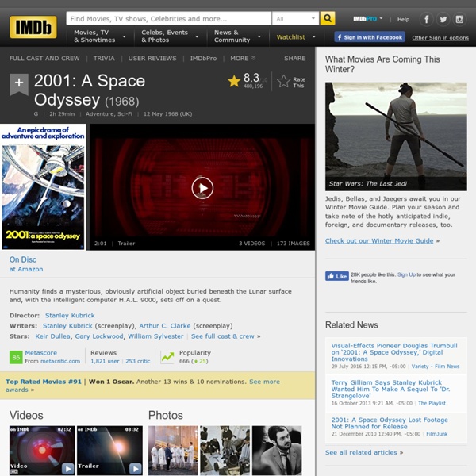Screen dimensions: 476x476
Task: Open Terry Gilliam Kubrick news article
Action: [390, 390]
